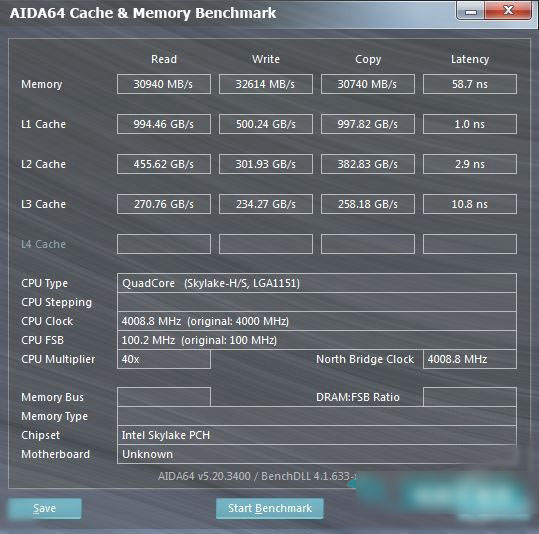
Task: Click the Copy column header
Action: point(368,59)
